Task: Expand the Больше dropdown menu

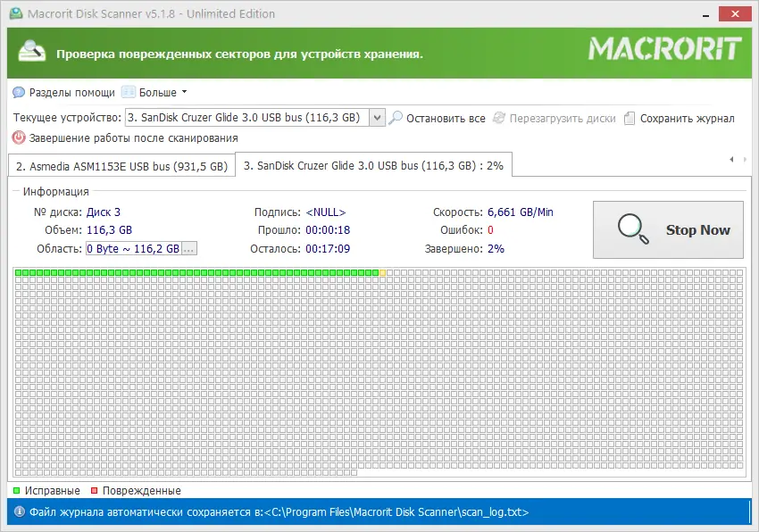Action: (x=163, y=93)
